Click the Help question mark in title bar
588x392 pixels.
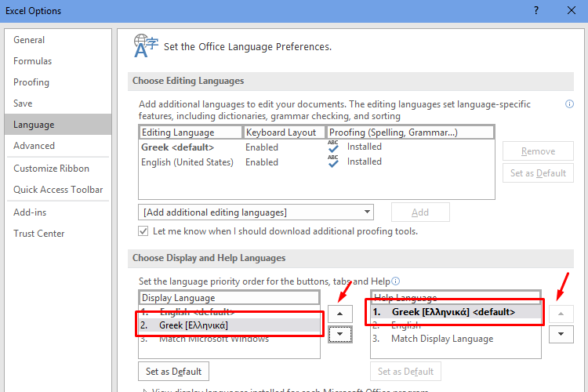point(536,10)
